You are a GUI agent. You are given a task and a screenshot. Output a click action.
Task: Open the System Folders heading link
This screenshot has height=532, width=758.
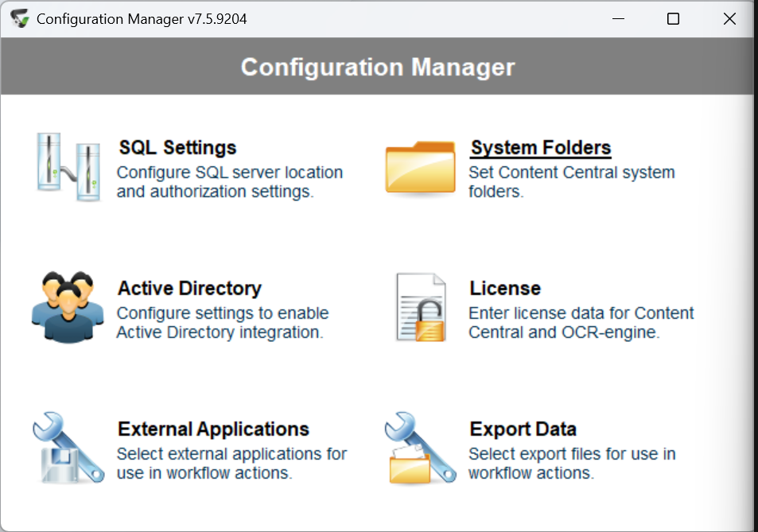pyautogui.click(x=541, y=148)
